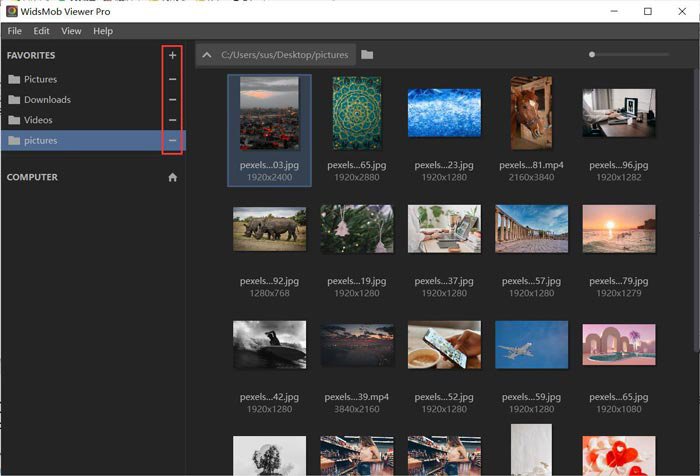Select the phone and coffee thumbnail pexels...52.jpg

pos(444,345)
